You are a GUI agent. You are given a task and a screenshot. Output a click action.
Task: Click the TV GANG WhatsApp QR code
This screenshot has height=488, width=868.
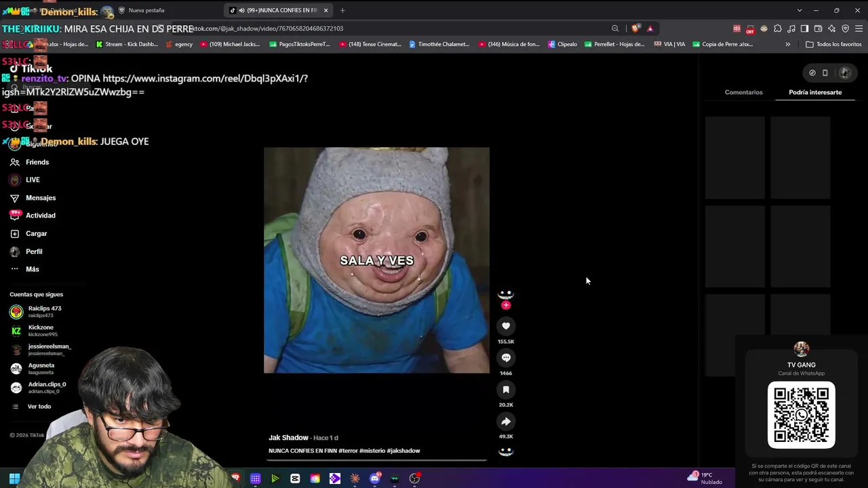(x=802, y=415)
